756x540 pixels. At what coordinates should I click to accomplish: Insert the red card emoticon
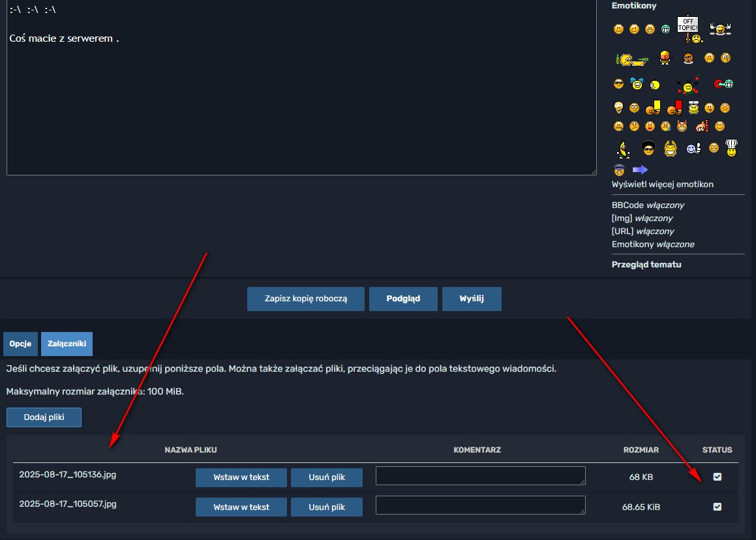(x=674, y=107)
